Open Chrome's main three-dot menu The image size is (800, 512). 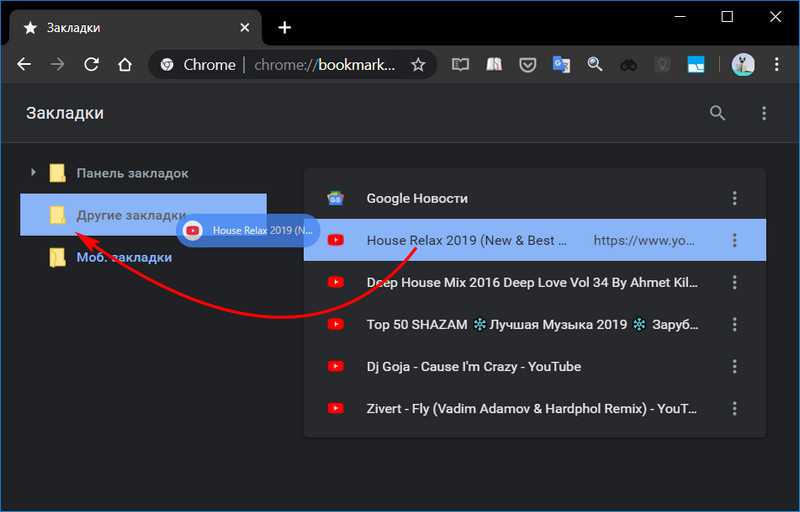click(777, 65)
